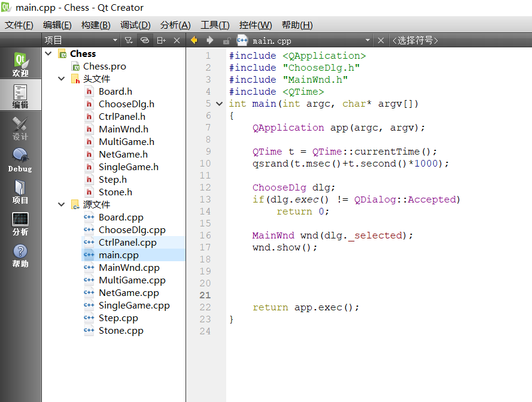Viewport: 532px width, 402px height.
Task: Select Stone.h header file
Action: [x=115, y=192]
